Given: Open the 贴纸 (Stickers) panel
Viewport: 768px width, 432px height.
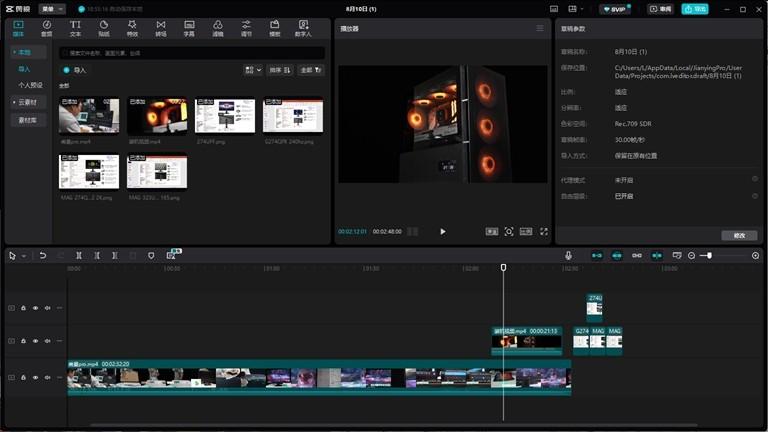Looking at the screenshot, I should [x=104, y=27].
